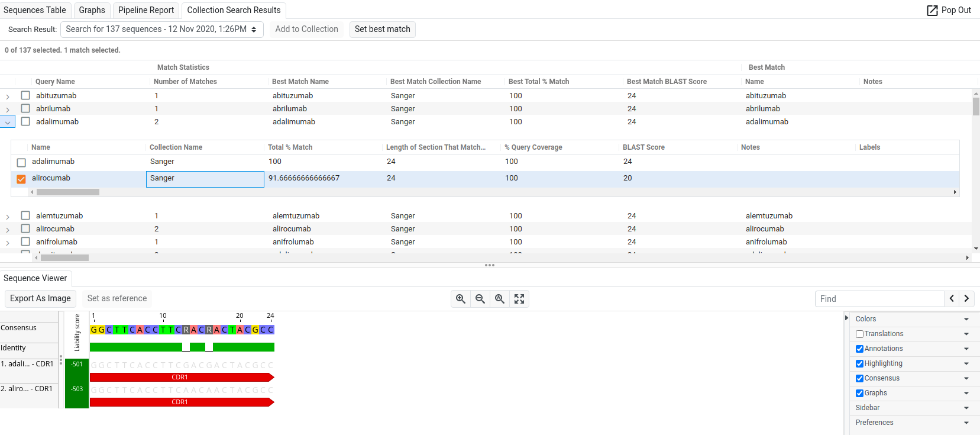Click the Find previous arrow
980x435 pixels.
point(952,299)
